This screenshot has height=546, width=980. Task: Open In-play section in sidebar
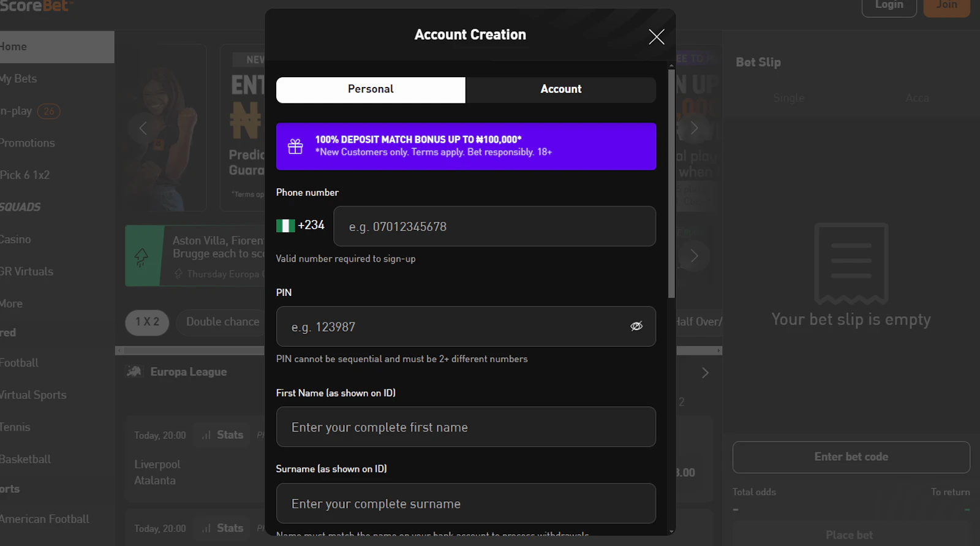(x=29, y=111)
